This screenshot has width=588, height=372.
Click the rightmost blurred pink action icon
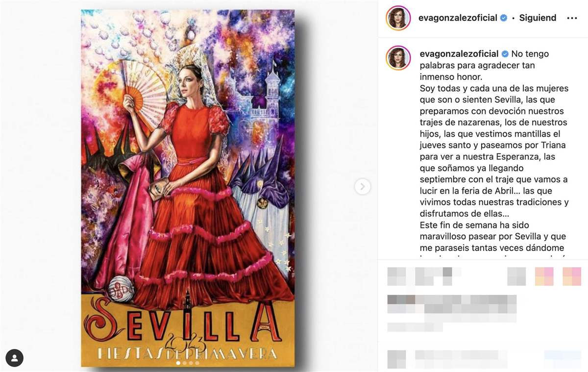click(572, 276)
